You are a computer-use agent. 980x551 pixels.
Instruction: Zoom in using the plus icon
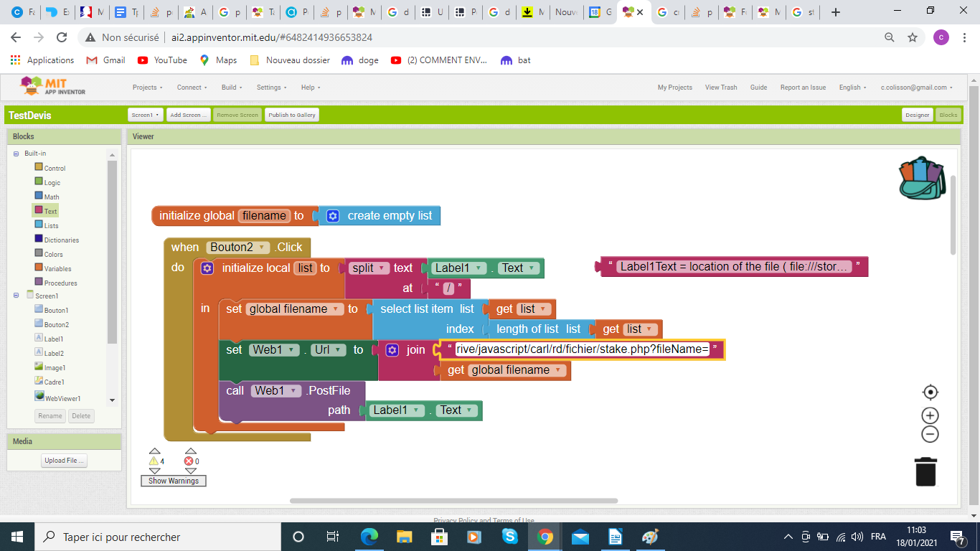(x=930, y=415)
